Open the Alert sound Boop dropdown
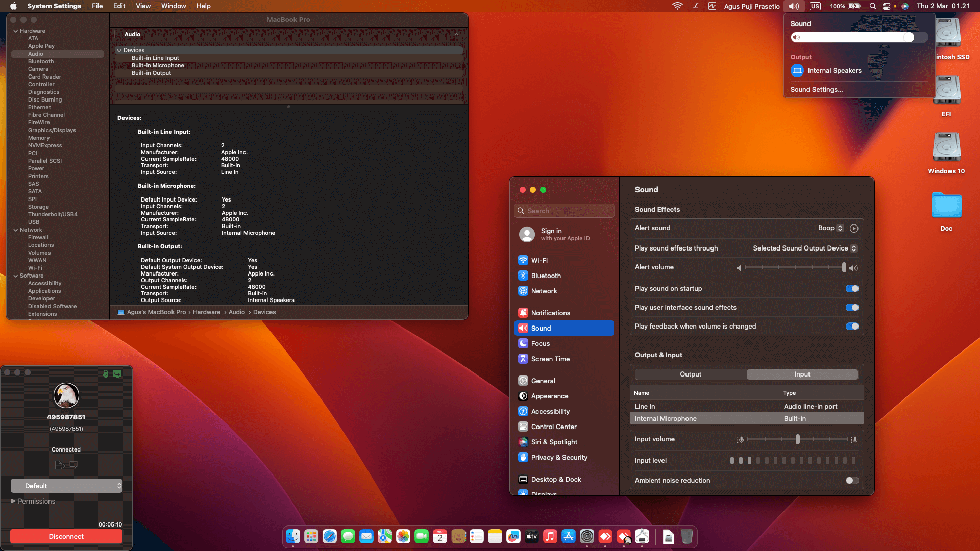 click(x=831, y=228)
